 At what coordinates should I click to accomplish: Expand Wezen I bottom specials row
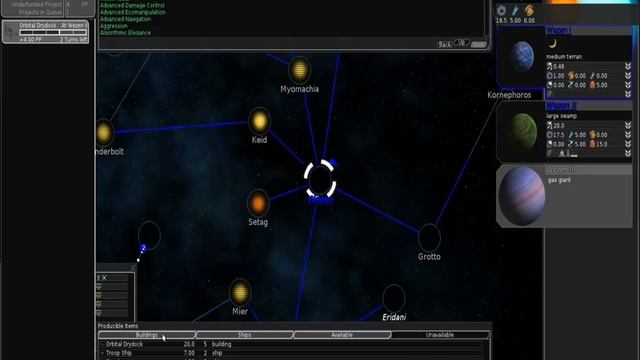tap(628, 94)
